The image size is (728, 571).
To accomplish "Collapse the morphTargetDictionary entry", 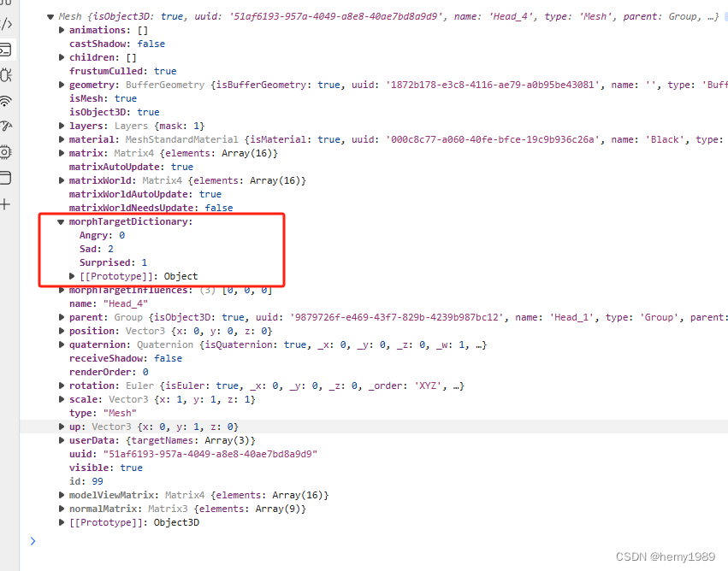I will point(61,221).
